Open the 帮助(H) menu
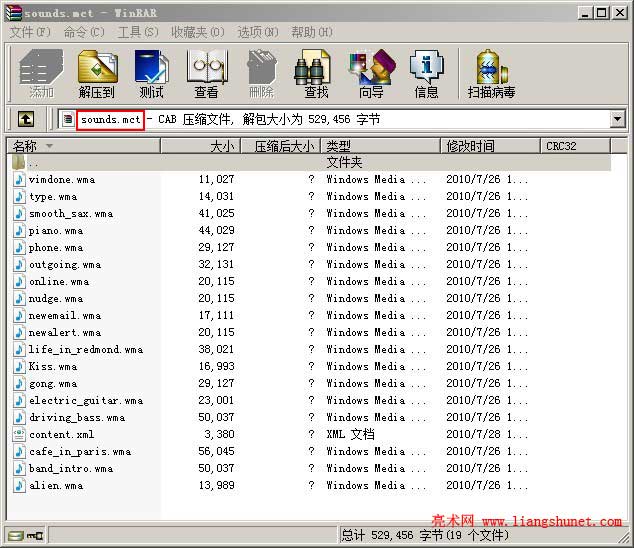Screen dimensions: 634x548 (312, 32)
